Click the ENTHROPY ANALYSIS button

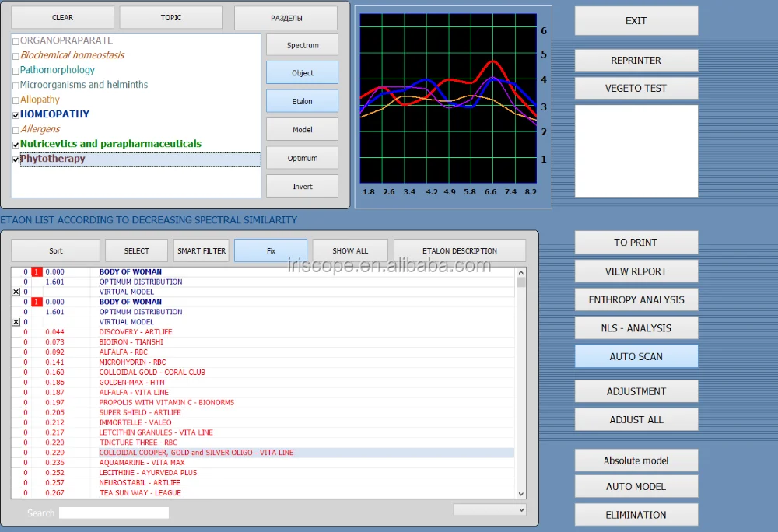(x=636, y=299)
